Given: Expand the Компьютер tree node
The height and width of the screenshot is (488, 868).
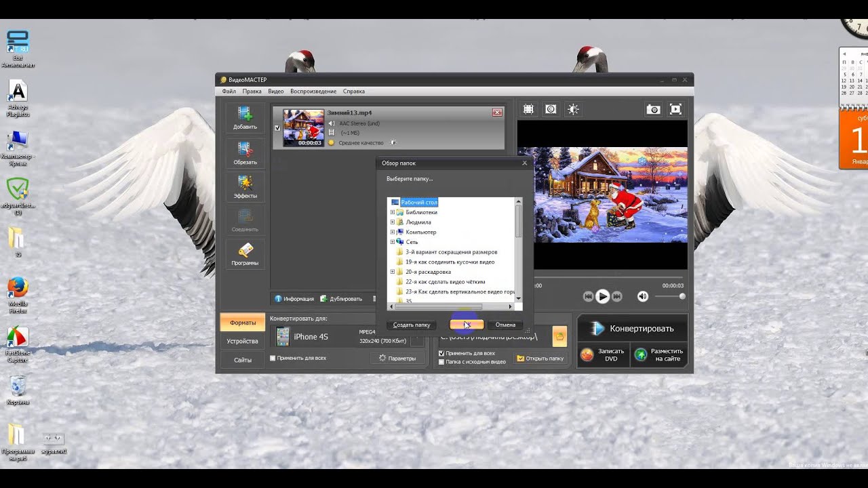Looking at the screenshot, I should tap(393, 232).
